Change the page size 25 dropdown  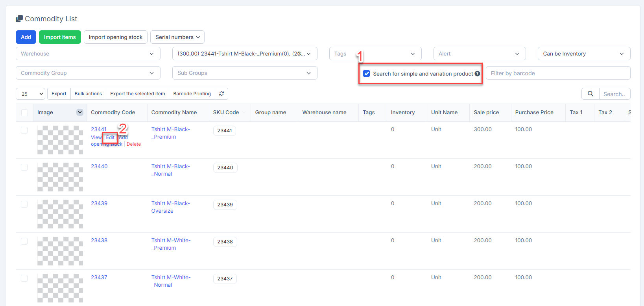click(30, 94)
